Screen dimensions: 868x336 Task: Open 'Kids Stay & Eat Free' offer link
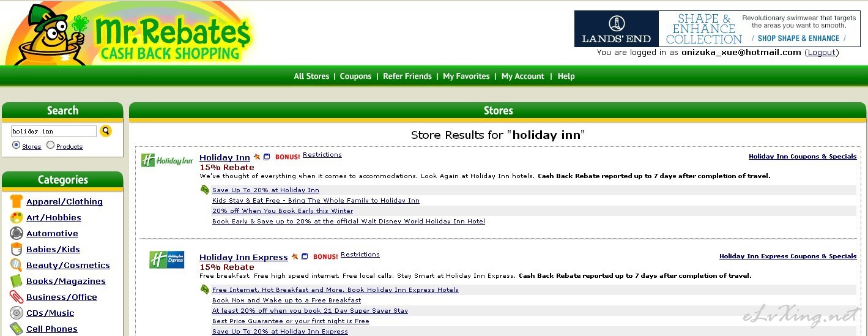(x=316, y=201)
